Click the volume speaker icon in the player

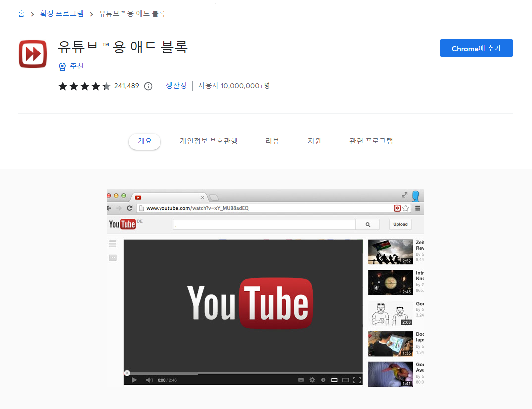149,380
